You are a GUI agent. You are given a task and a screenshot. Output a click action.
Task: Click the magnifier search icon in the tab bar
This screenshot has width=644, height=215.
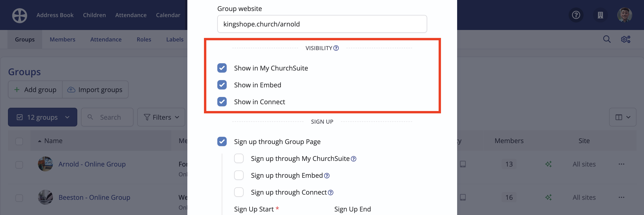coord(607,39)
